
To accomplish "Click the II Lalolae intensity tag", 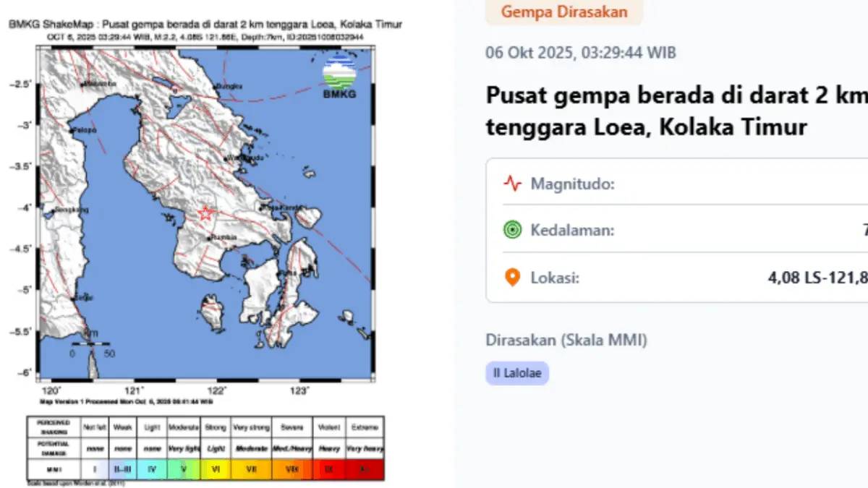I will tap(517, 373).
